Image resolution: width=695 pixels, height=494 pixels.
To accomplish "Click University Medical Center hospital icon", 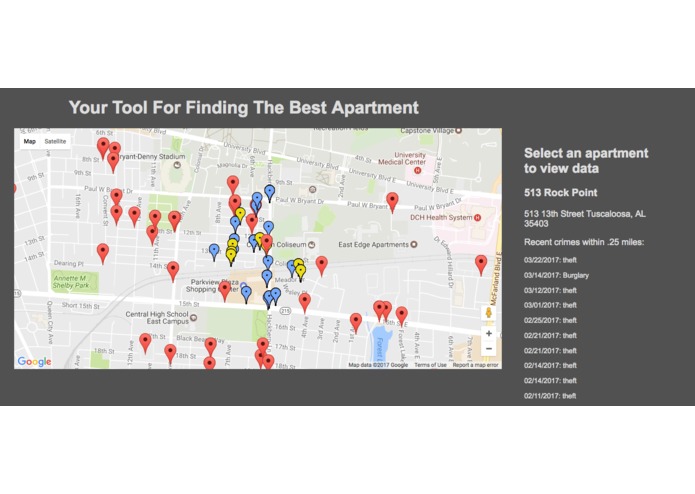I will pyautogui.click(x=417, y=170).
